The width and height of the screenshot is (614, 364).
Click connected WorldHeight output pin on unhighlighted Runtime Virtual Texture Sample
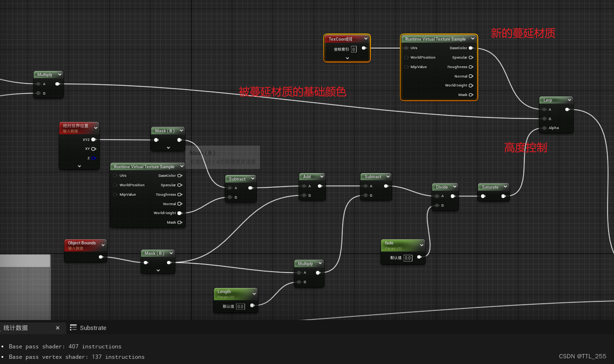[180, 213]
